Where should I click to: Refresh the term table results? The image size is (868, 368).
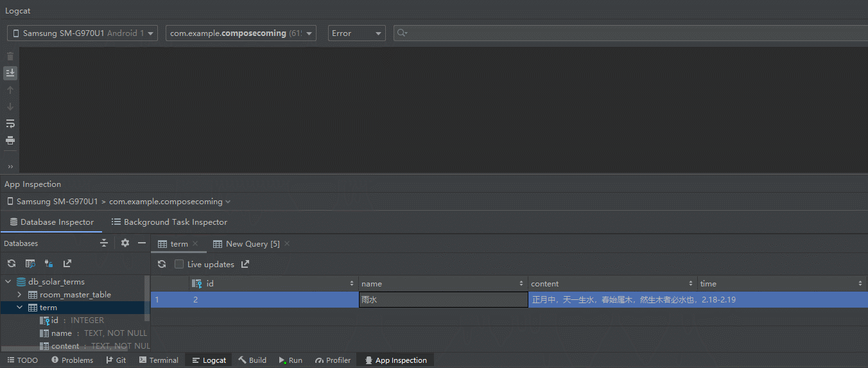click(x=162, y=264)
